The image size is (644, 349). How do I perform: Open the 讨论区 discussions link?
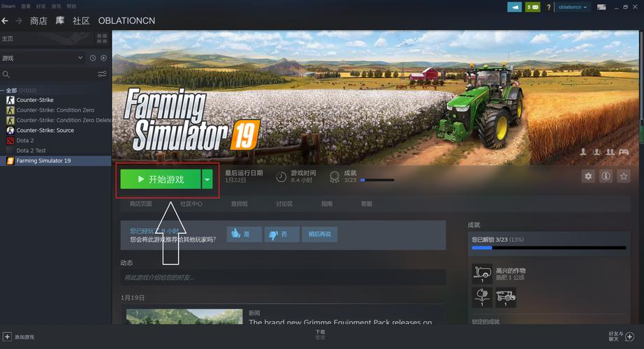[x=284, y=204]
